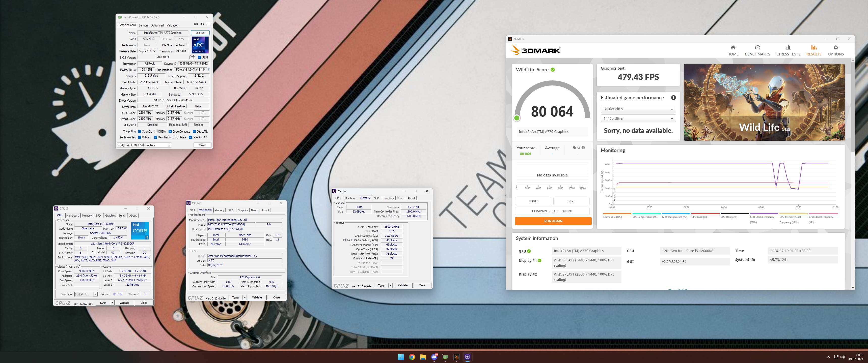Open 3DMark Benchmarks section
Viewport: 868px width, 363px height.
coord(757,50)
